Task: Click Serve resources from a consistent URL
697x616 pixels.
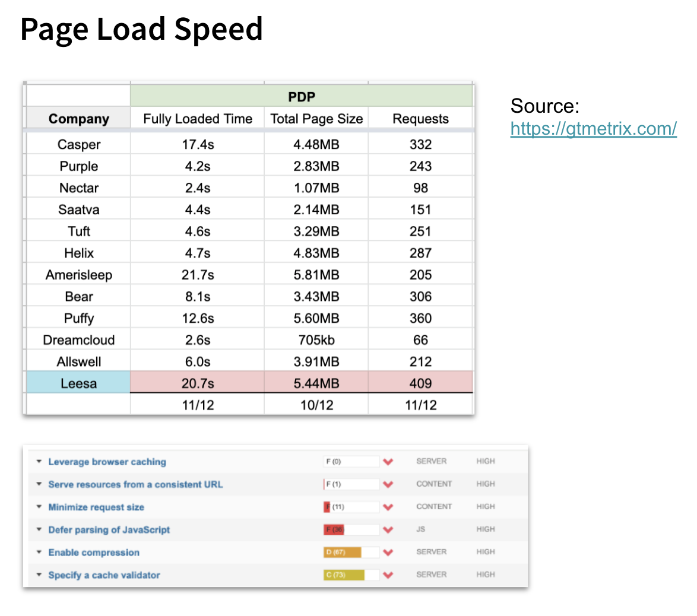Action: point(135,484)
